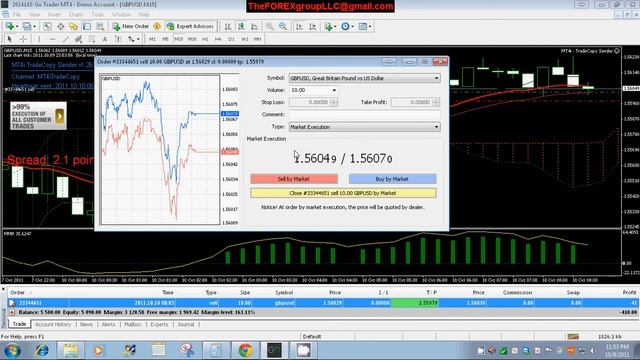Open the Strategy Tester icon
This screenshot has height=360, width=640.
(x=100, y=27)
